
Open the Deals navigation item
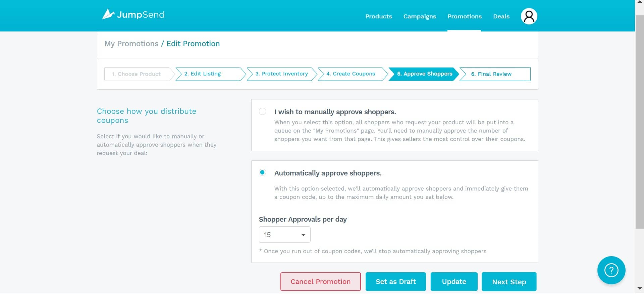coord(501,16)
